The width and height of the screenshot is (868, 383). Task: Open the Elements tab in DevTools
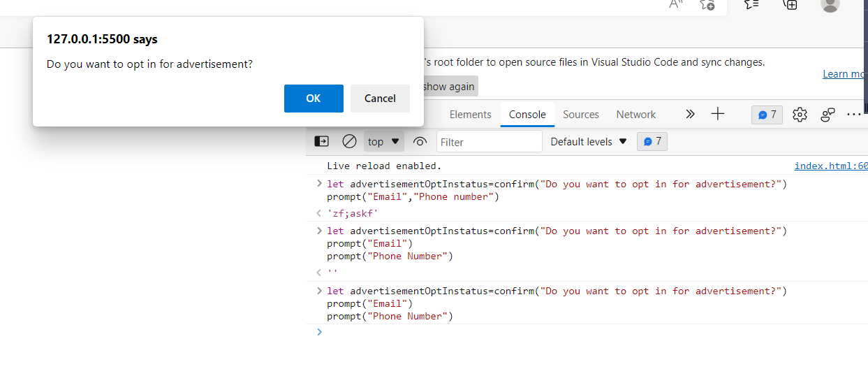tap(470, 115)
